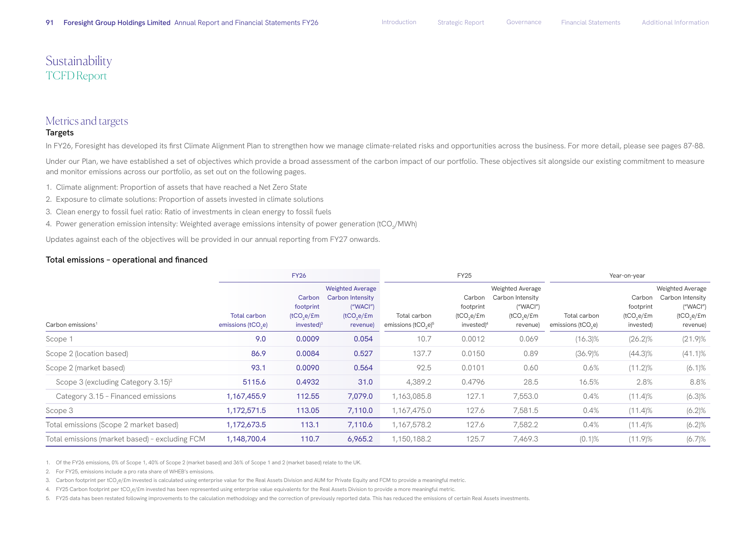Viewport: 756px width, 535px height.
Task: Click the FY25 value 1,163,085.8
Action: pos(412,396)
